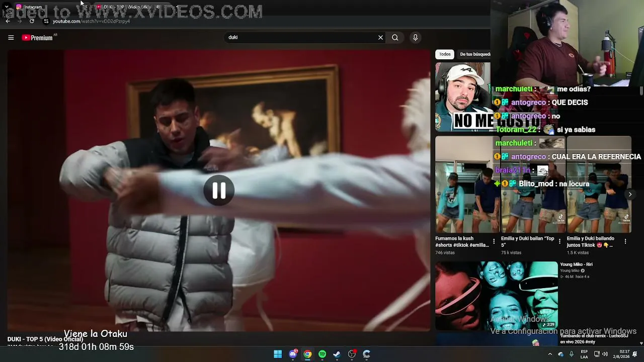The width and height of the screenshot is (644, 362).
Task: Open 'Emilia y Duki bailando juntos' short thumbnail
Action: point(599,185)
